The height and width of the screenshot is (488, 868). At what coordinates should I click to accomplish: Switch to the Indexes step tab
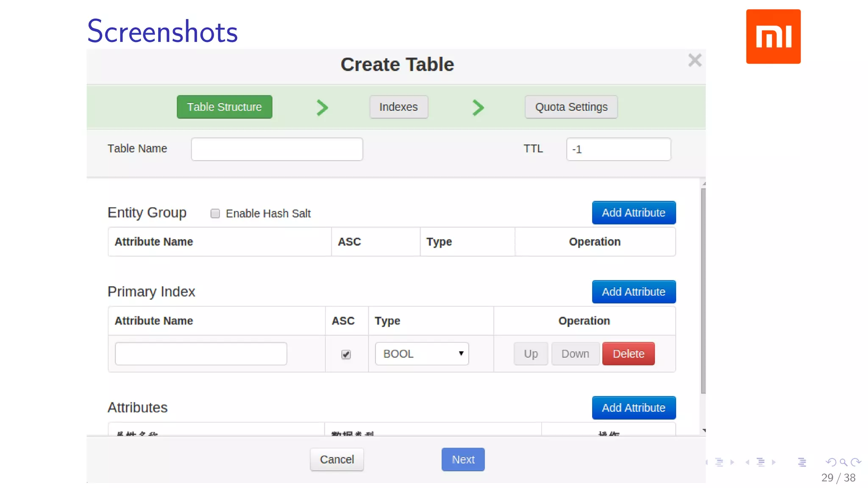[398, 107]
